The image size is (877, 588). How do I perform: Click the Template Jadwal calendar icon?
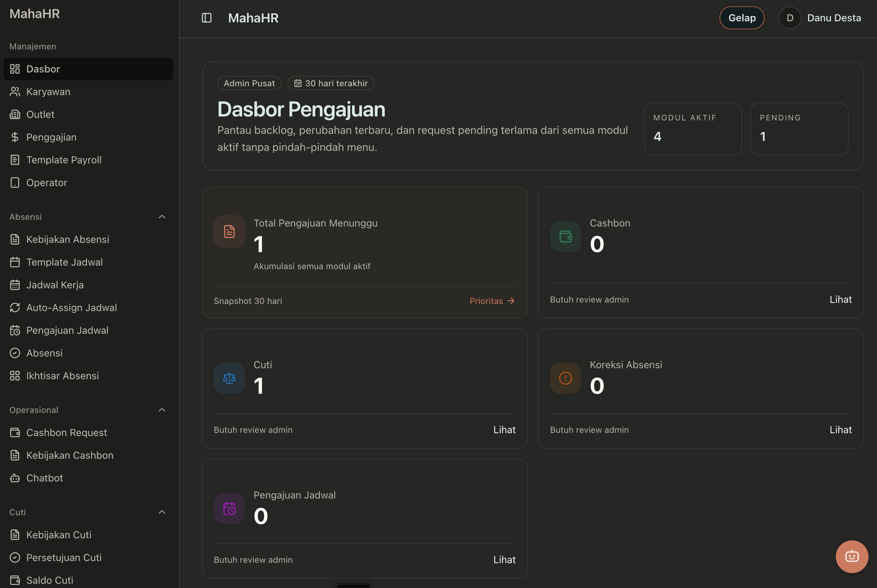point(15,262)
